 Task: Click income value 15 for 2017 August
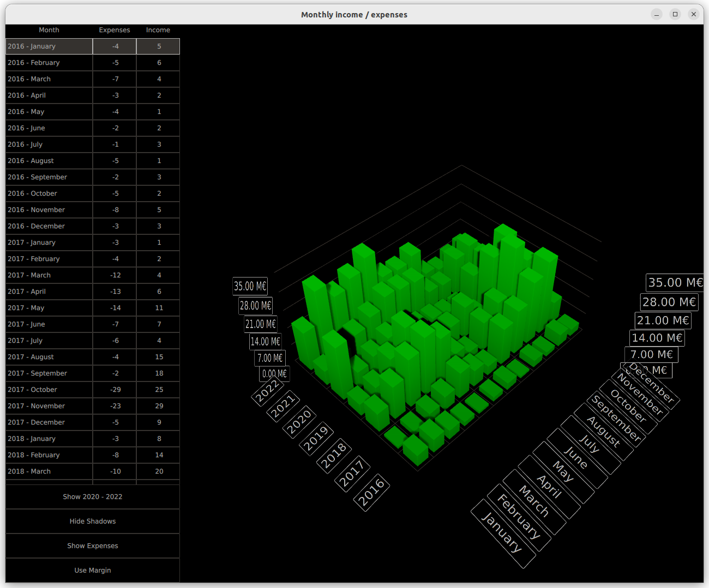coord(158,357)
